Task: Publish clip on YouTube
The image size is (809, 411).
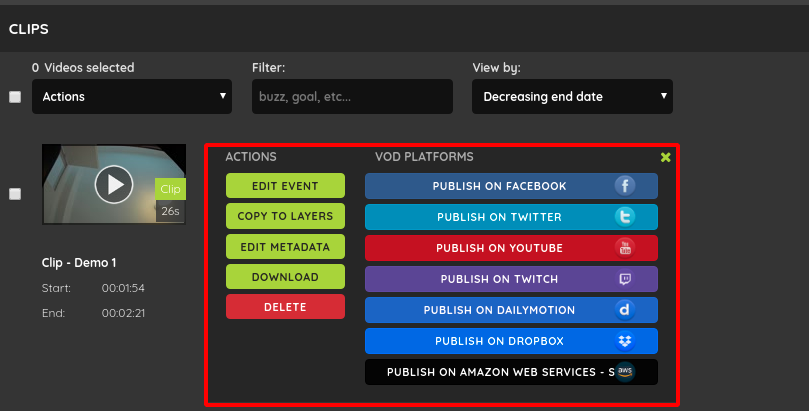Action: tap(511, 248)
